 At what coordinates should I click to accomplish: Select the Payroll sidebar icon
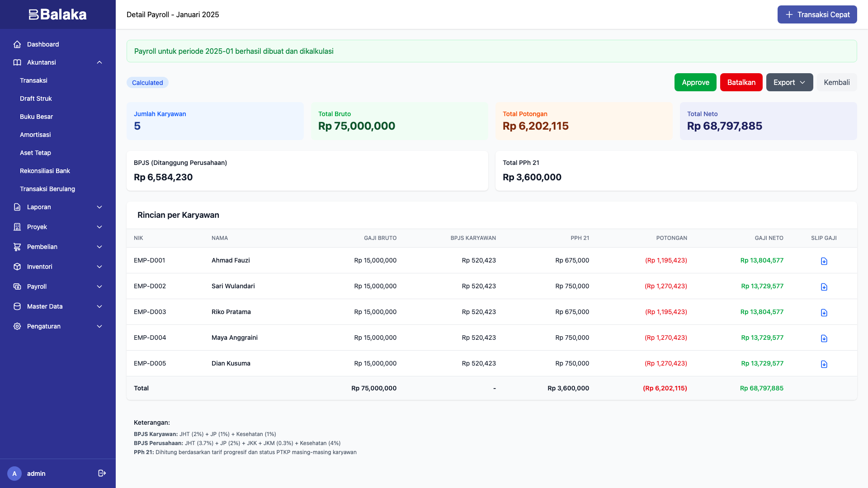click(17, 286)
